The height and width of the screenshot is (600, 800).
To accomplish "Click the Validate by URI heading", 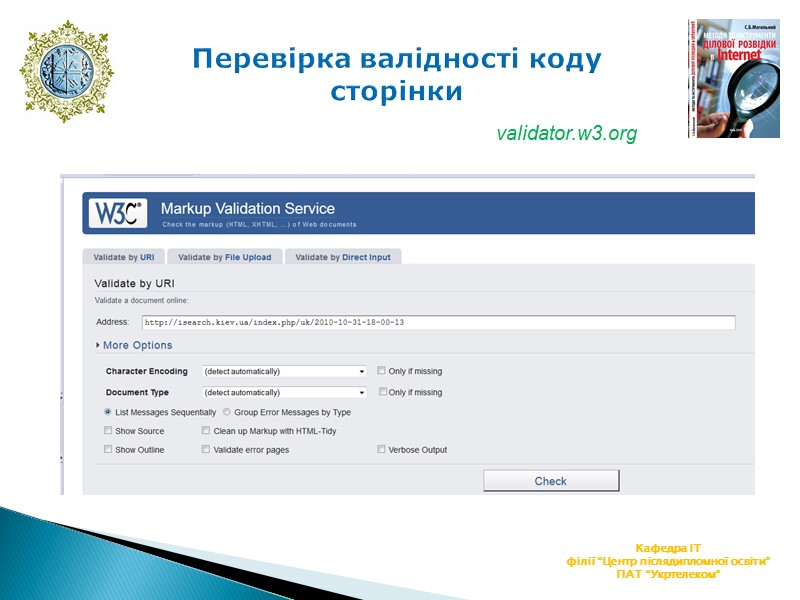I will click(x=134, y=284).
